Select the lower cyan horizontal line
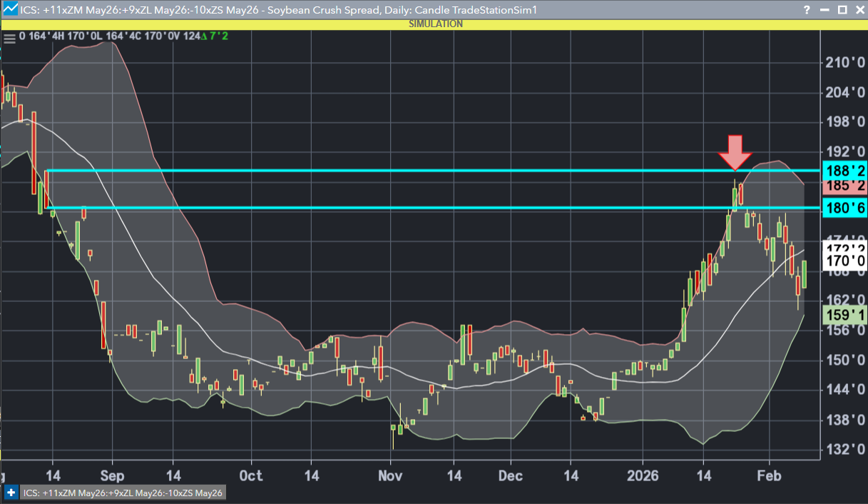The height and width of the screenshot is (504, 868). [434, 208]
